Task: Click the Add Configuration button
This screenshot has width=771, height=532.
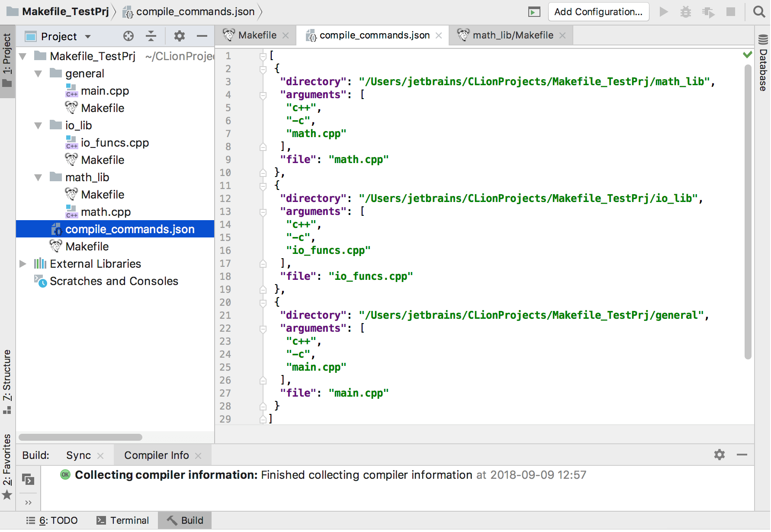Action: tap(598, 12)
